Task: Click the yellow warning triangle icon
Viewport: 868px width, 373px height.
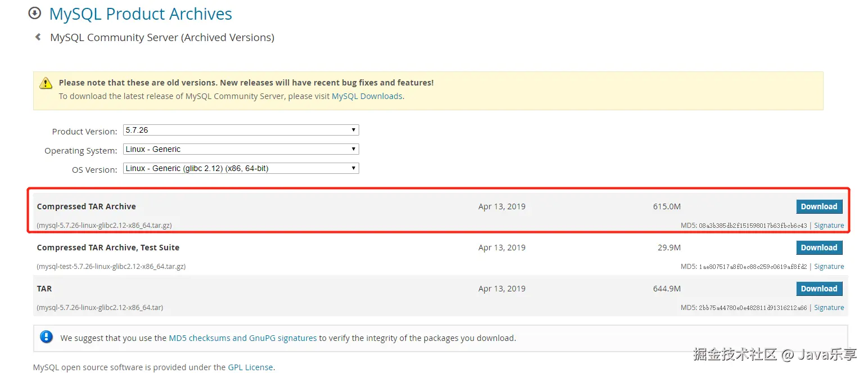Action: (x=46, y=83)
